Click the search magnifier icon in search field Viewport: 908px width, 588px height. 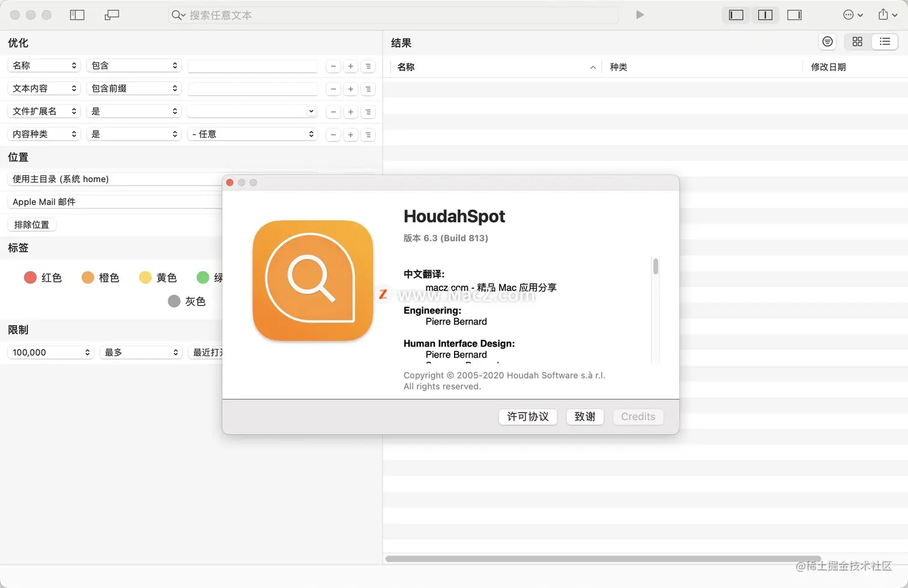coord(178,15)
